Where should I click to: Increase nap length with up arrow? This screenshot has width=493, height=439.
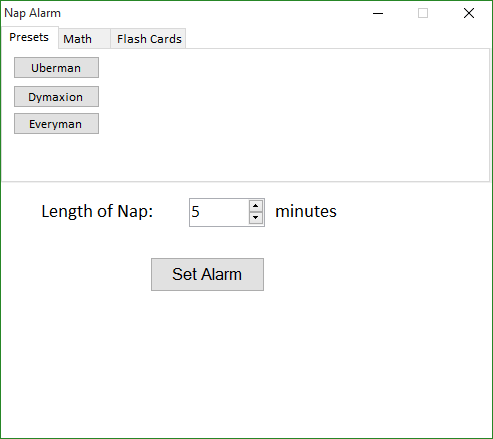pyautogui.click(x=256, y=206)
